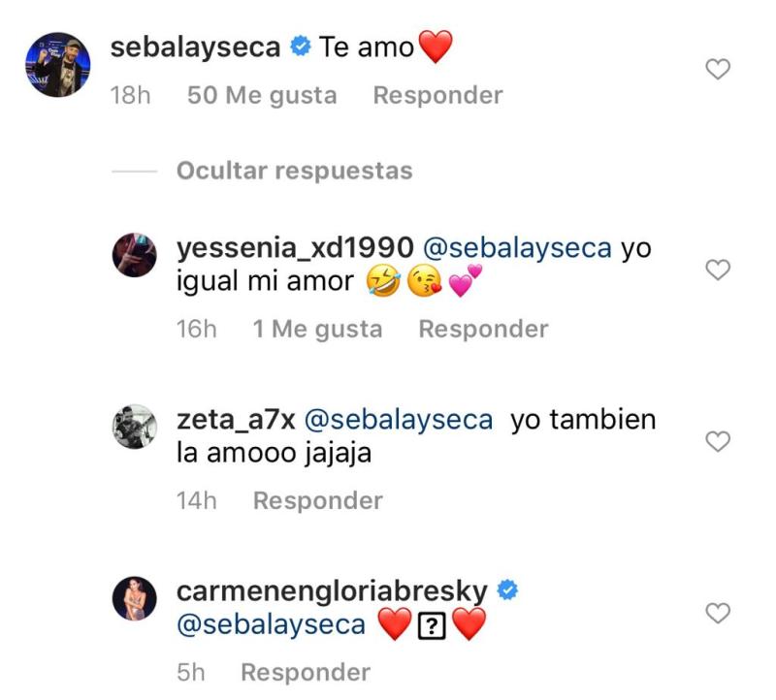The width and height of the screenshot is (776, 700).
Task: Click carmenengloriabresky's avatar
Action: (x=136, y=594)
